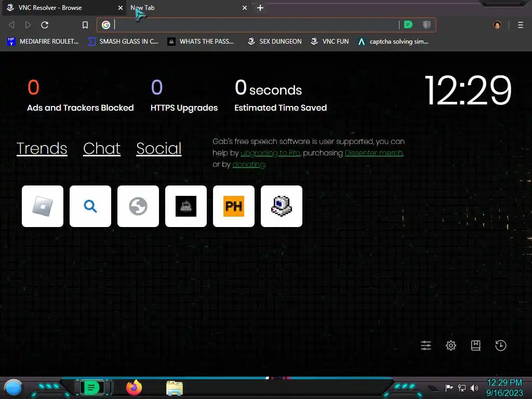This screenshot has height=399, width=532.
Task: Open the user profile avatar
Action: pos(497,25)
